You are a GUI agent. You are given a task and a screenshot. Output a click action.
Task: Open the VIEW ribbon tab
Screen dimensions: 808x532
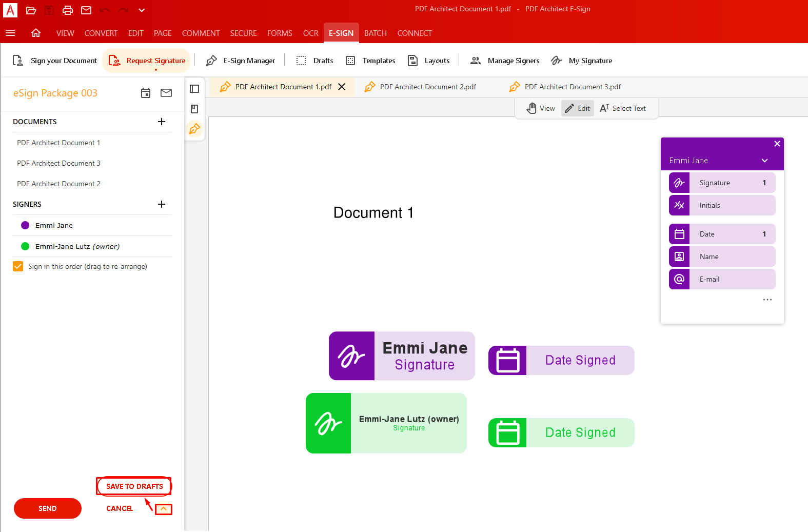[x=65, y=33]
